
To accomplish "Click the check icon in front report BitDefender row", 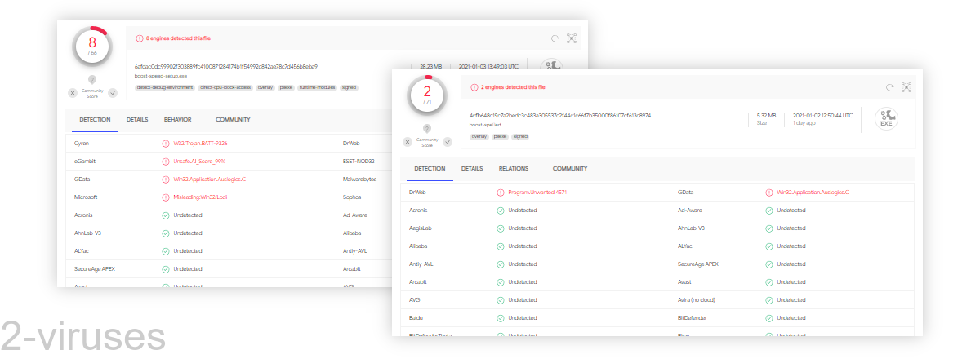I will point(769,317).
